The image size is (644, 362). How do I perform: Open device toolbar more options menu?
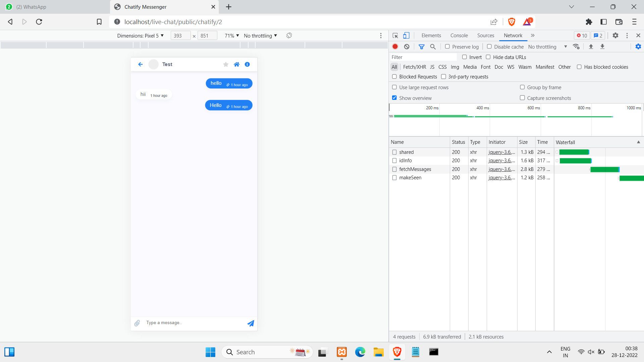(381, 36)
